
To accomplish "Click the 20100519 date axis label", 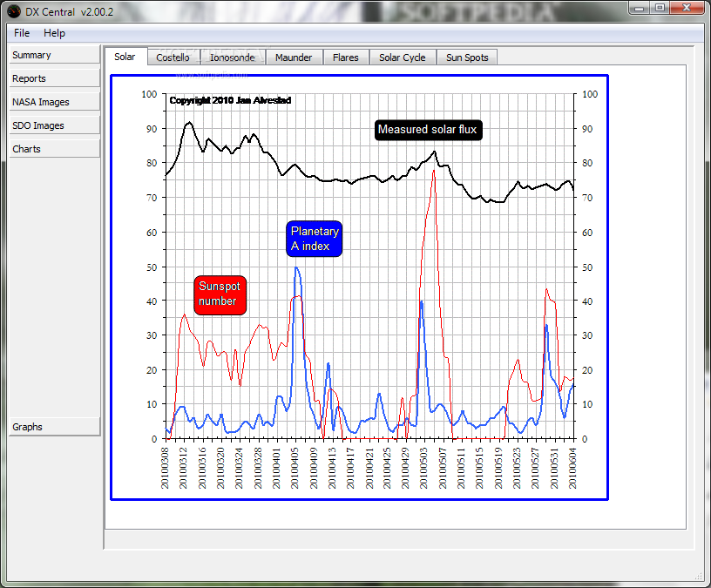I will [498, 468].
